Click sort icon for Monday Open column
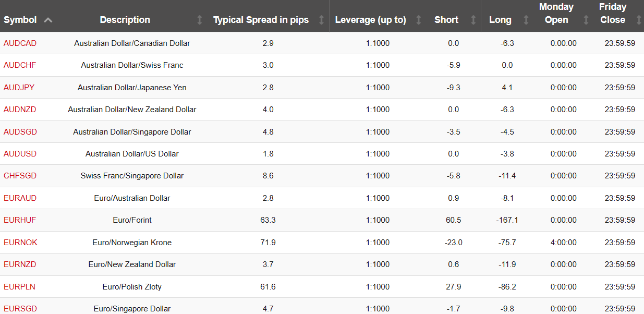Viewport: 644px width, 314px height. pyautogui.click(x=583, y=20)
